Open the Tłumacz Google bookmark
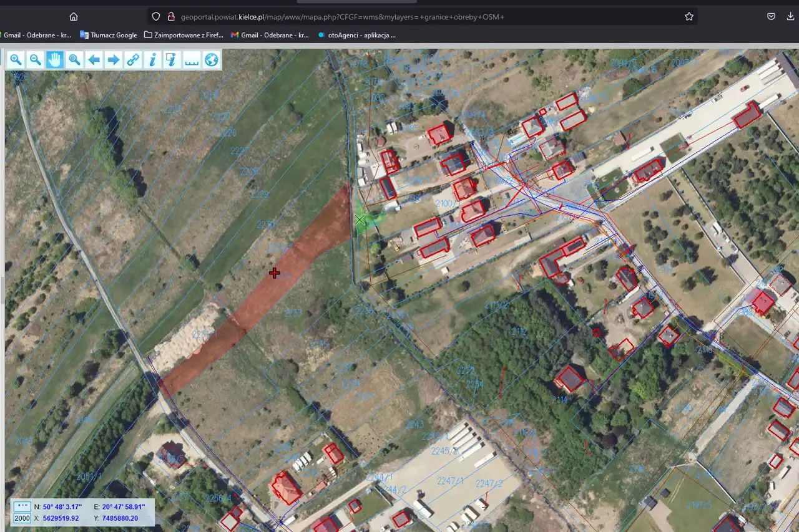This screenshot has height=532, width=799. (108, 35)
